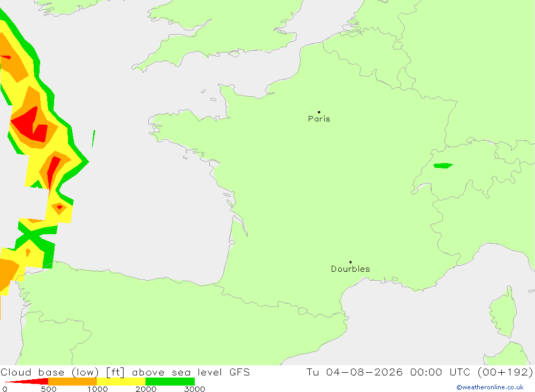535x392 pixels.
Task: Click the green 2000-3000 legend segment
Action: pos(170,381)
